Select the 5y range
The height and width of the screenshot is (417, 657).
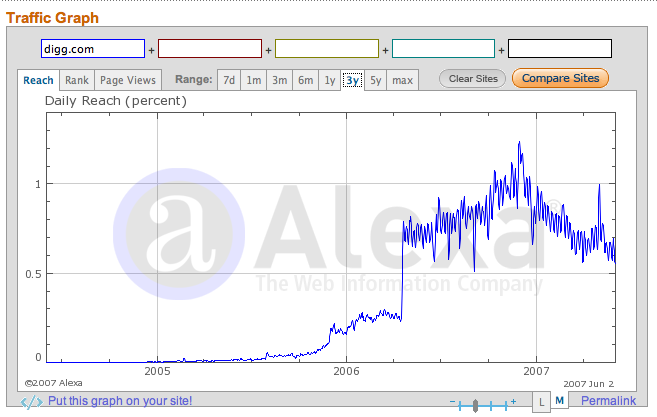click(375, 80)
